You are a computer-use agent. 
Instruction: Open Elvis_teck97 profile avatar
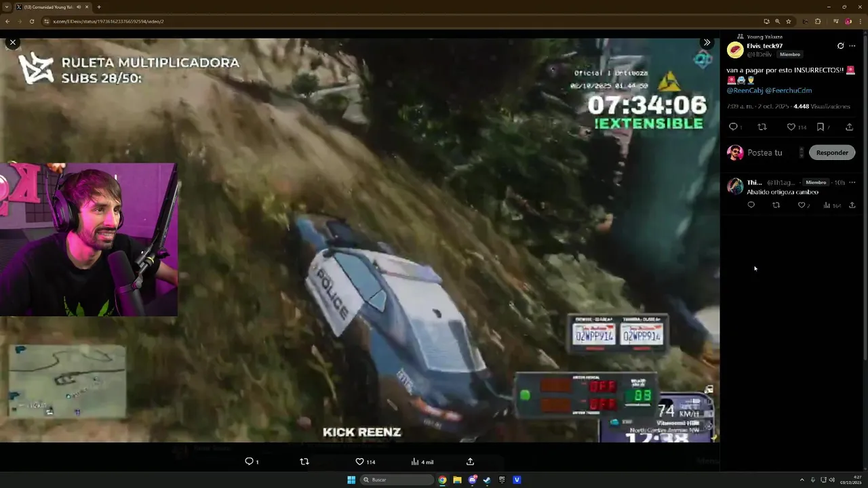[x=735, y=49]
